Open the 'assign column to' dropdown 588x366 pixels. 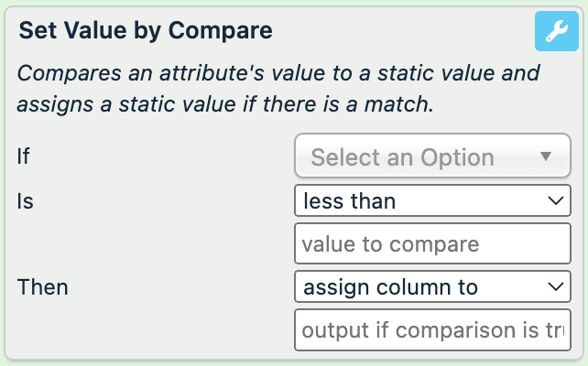point(432,287)
